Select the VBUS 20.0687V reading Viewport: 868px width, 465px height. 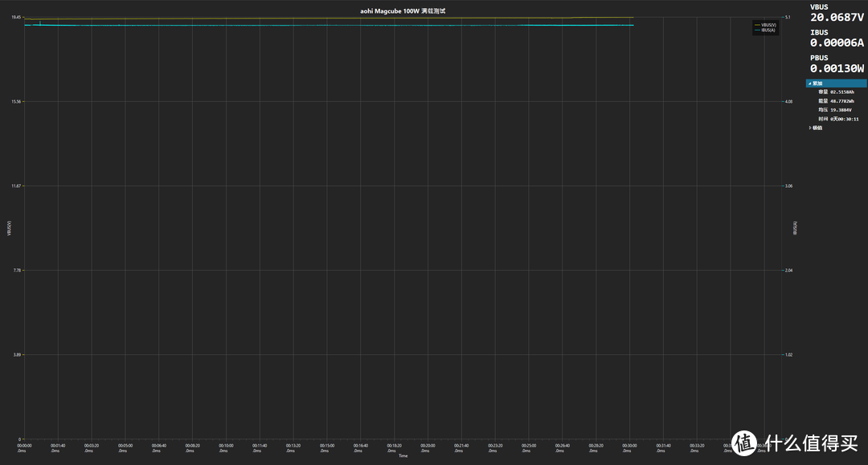[837, 17]
